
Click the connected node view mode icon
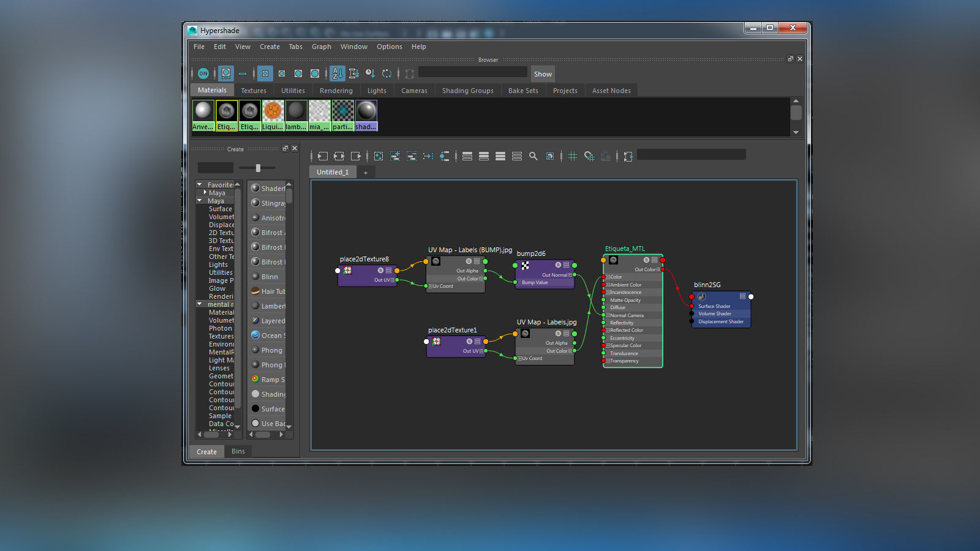pyautogui.click(x=484, y=156)
